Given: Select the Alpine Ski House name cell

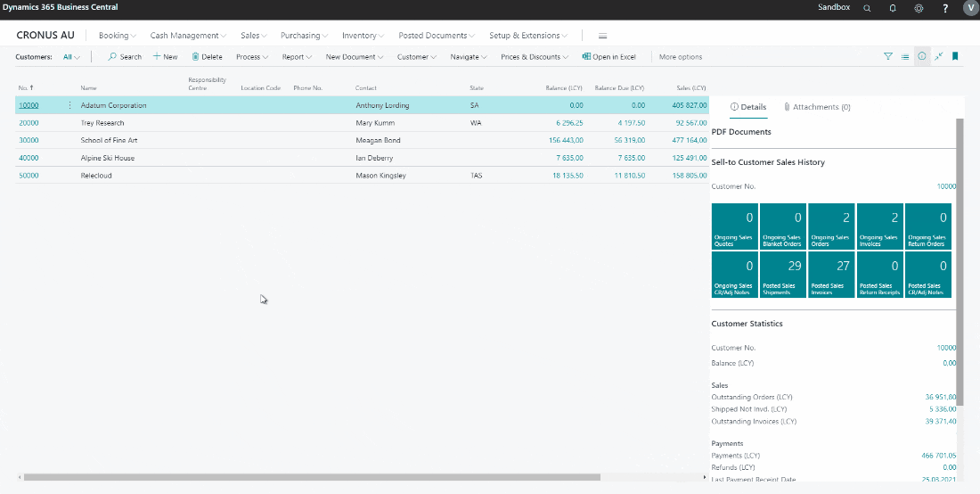Looking at the screenshot, I should tap(108, 158).
